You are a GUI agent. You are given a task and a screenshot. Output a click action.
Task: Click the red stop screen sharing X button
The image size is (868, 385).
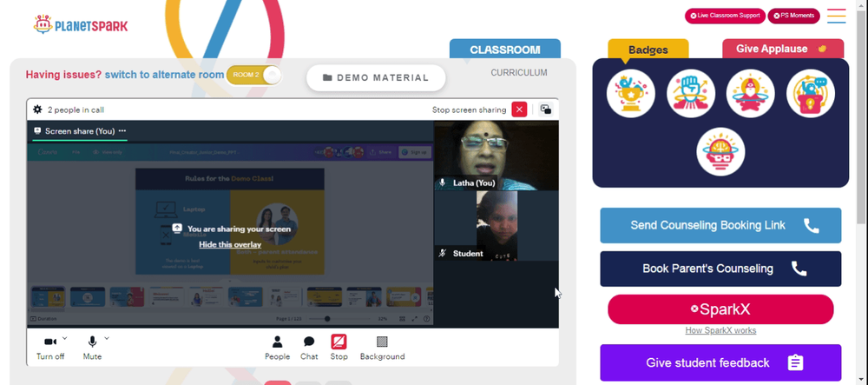[x=519, y=110]
